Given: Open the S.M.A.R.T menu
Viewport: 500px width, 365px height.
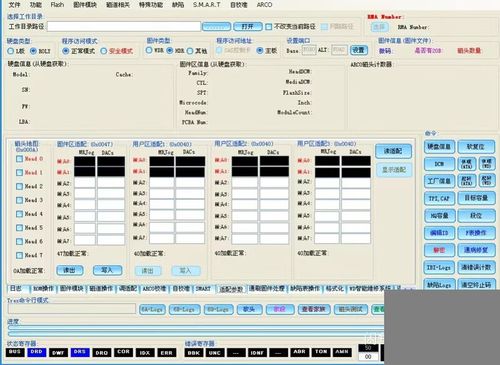Looking at the screenshot, I should [206, 5].
